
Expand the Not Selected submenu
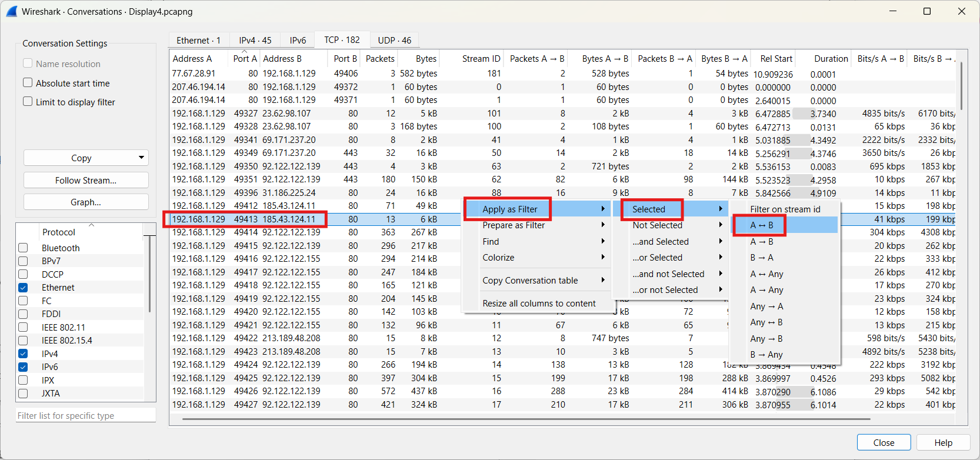[x=671, y=225]
